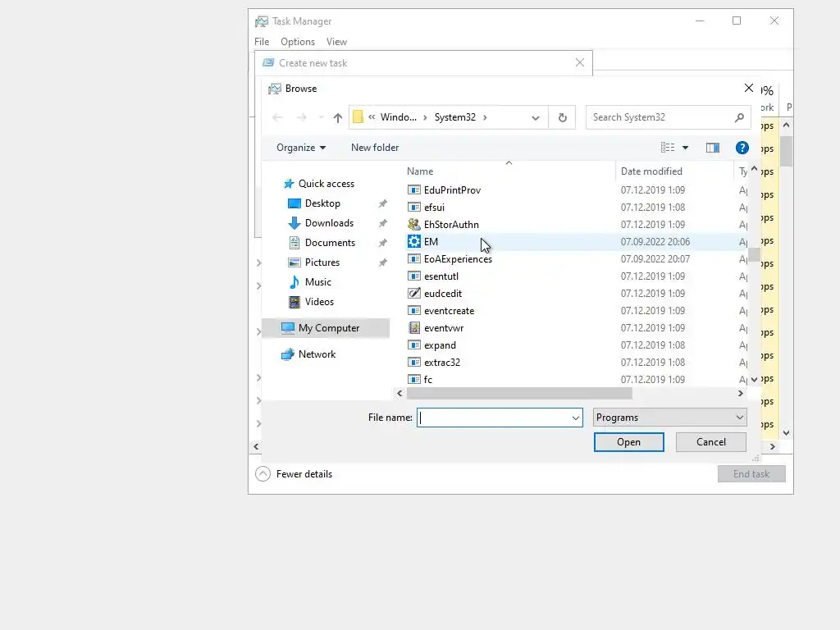Click the Fewer details link

click(304, 474)
